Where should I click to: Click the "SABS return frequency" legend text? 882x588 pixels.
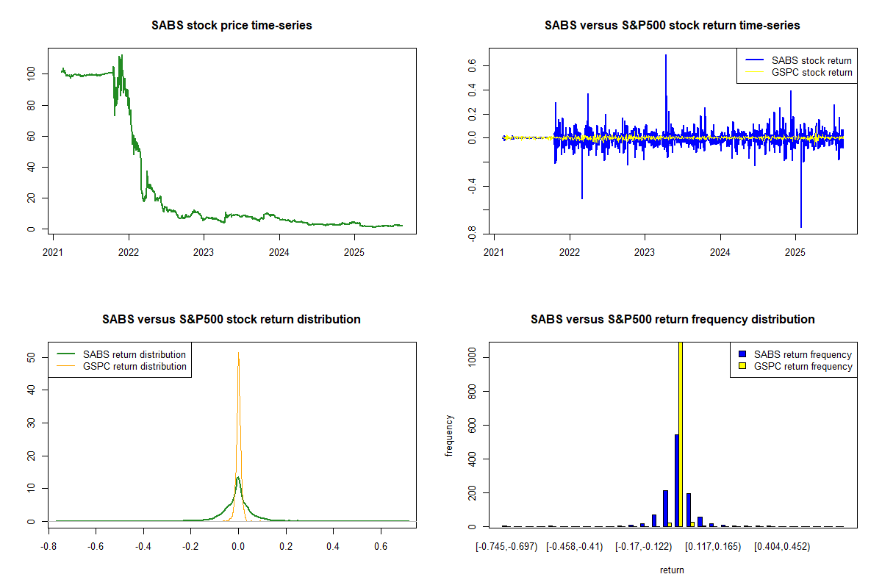(803, 354)
